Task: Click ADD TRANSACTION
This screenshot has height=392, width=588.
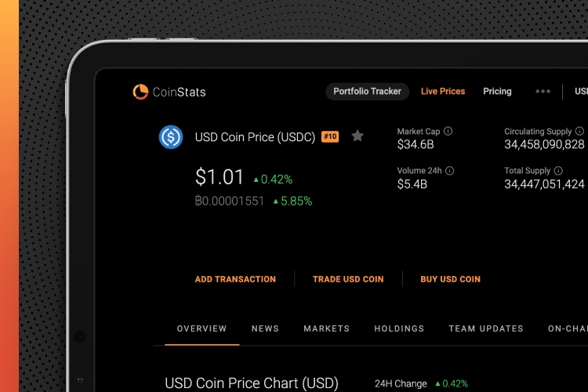Action: coord(235,279)
